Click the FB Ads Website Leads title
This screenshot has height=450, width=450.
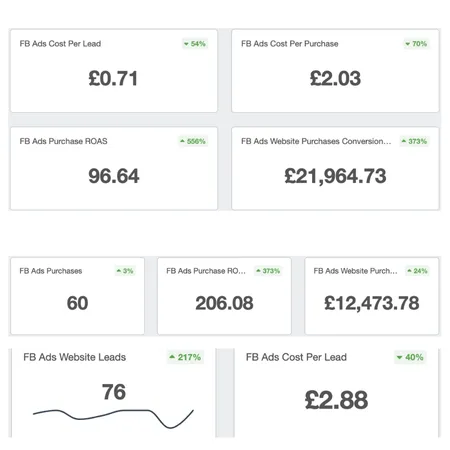click(x=75, y=357)
